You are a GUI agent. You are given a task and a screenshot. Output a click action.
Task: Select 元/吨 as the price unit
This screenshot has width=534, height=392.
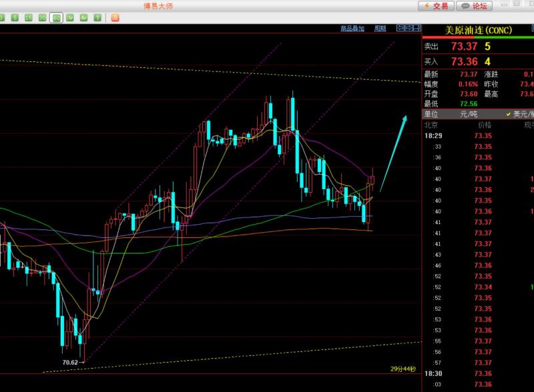[x=469, y=114]
